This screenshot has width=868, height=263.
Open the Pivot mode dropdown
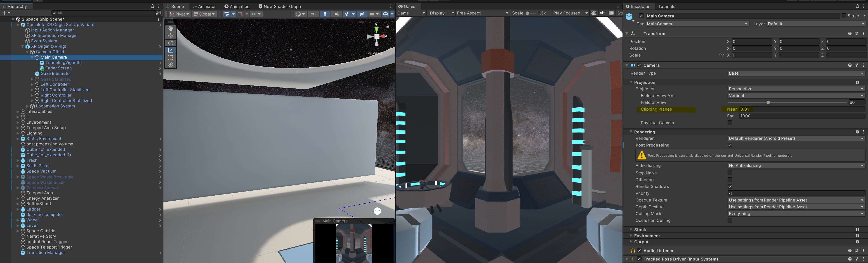[180, 14]
